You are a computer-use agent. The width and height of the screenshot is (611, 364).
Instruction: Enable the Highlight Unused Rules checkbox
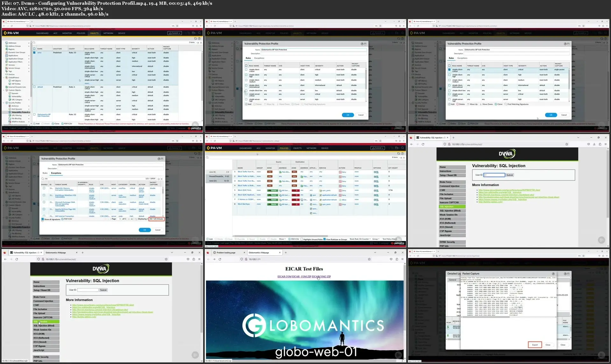[302, 239]
